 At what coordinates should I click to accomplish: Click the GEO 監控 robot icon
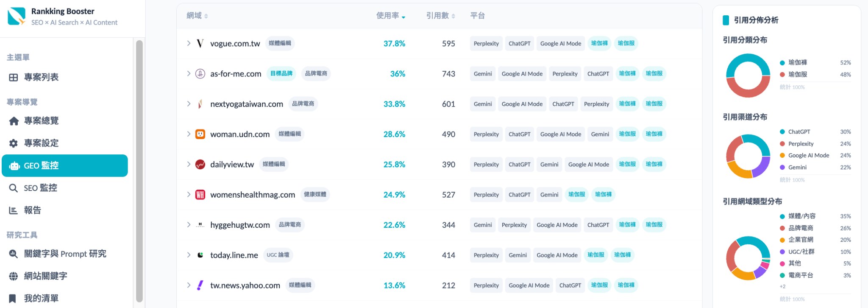tap(14, 166)
